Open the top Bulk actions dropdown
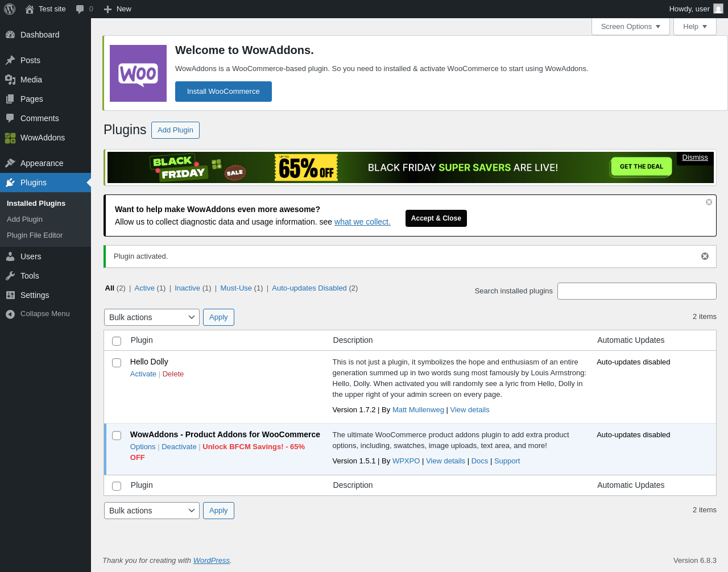Image resolution: width=728 pixels, height=572 pixels. pos(152,317)
